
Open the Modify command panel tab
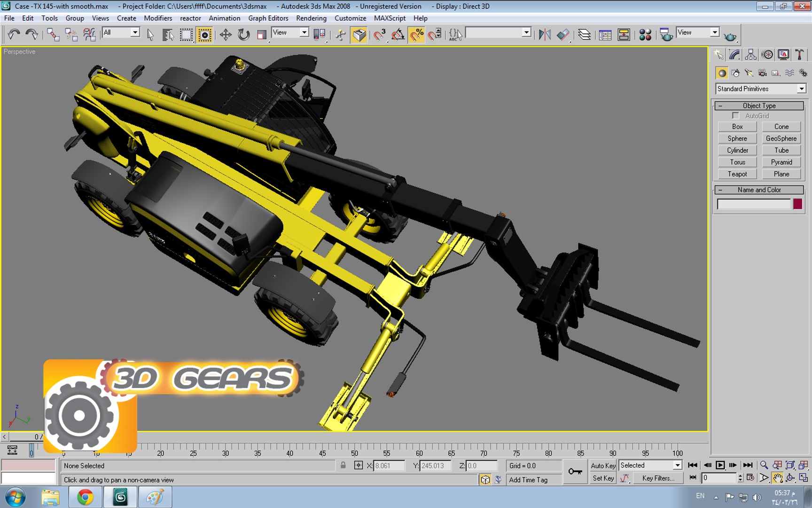pyautogui.click(x=734, y=55)
